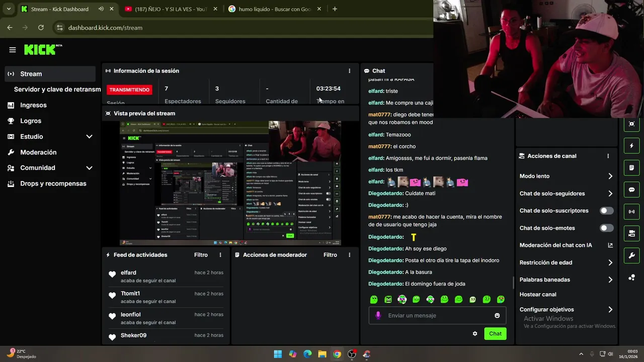Screen dimensions: 644x362
Task: Open chat settings gear icon
Action: (x=475, y=333)
